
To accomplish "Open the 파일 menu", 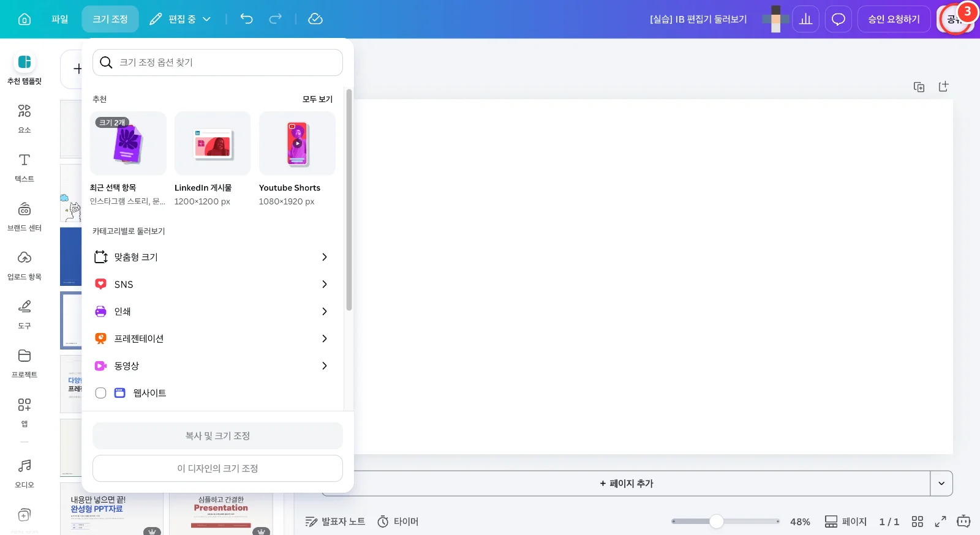I will [60, 19].
